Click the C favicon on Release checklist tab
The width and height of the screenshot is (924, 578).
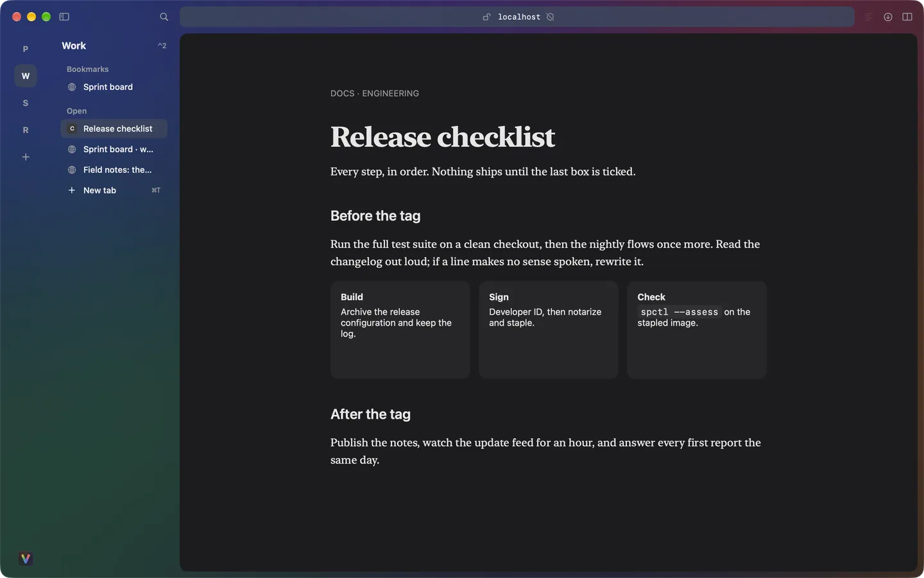point(72,128)
